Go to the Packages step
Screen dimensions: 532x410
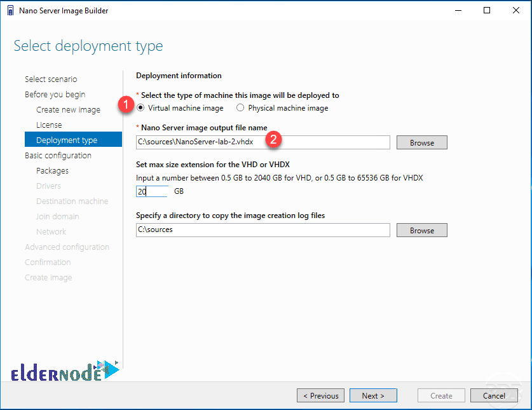tap(52, 171)
